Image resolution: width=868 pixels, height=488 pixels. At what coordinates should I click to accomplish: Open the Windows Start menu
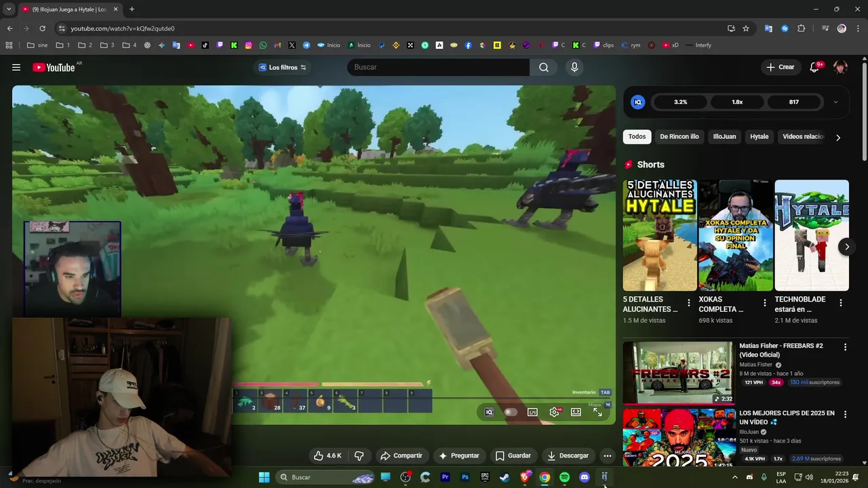[x=264, y=477]
